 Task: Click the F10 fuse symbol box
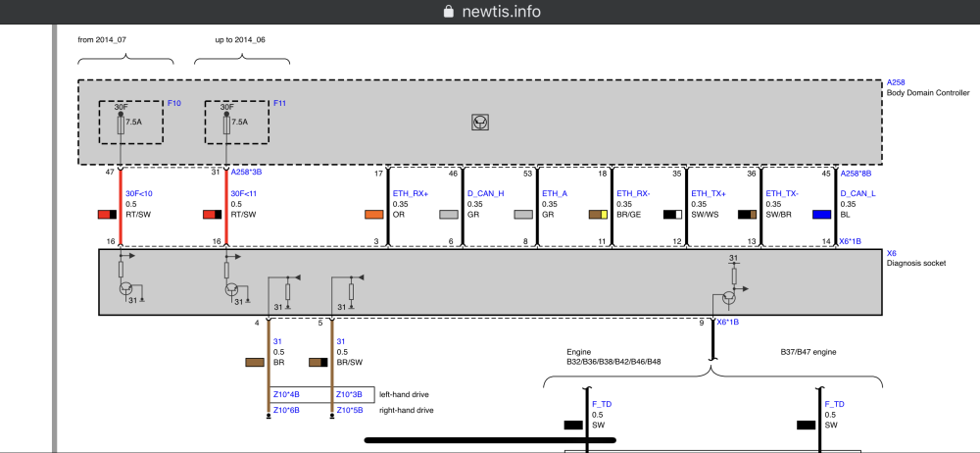(130, 122)
